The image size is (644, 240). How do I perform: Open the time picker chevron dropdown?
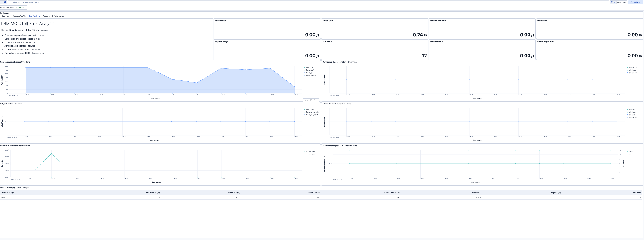[614, 2]
